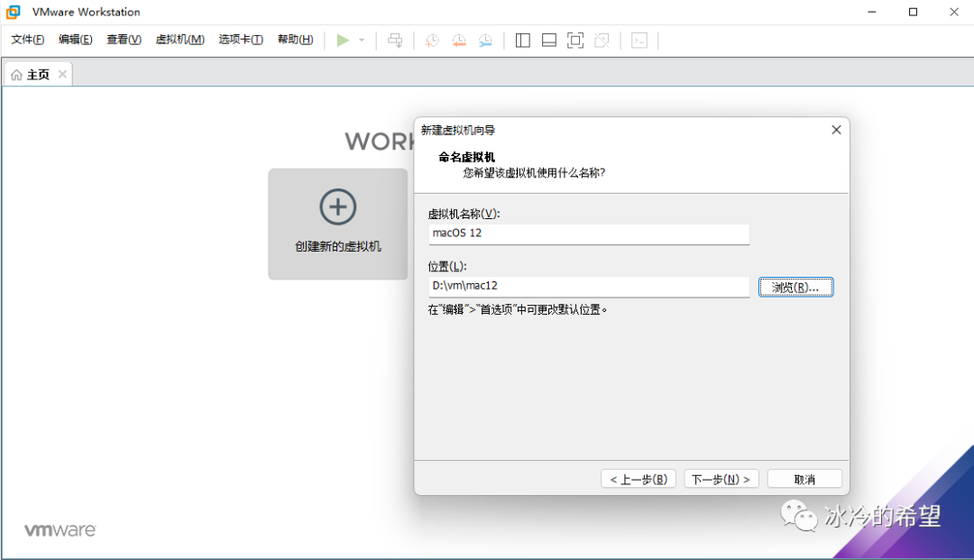The height and width of the screenshot is (560, 974).
Task: Enter full screen mode icon
Action: click(x=575, y=41)
